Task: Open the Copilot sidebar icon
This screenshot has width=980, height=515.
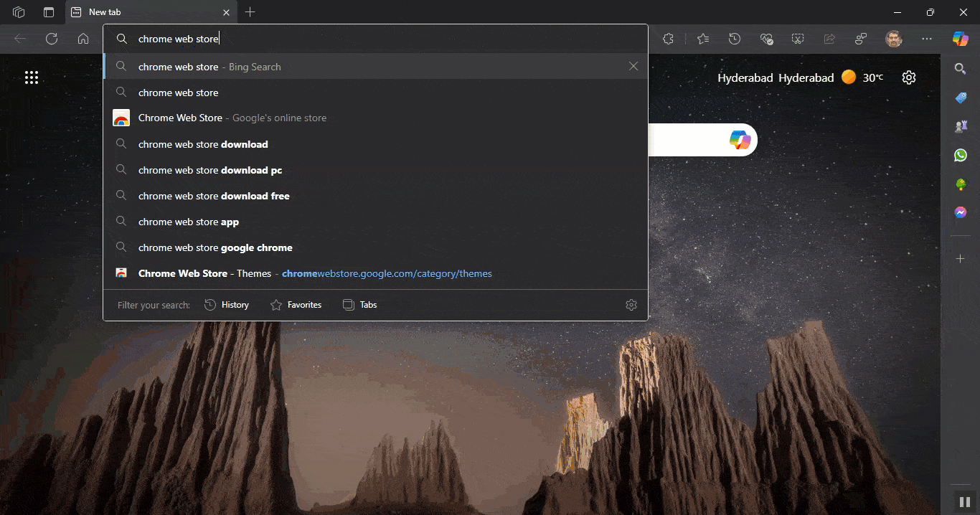Action: point(960,39)
